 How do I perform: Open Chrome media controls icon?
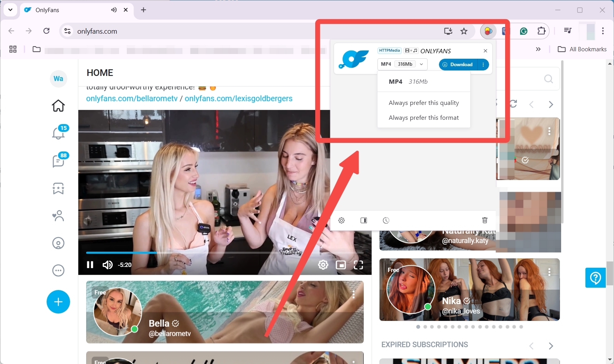(568, 31)
